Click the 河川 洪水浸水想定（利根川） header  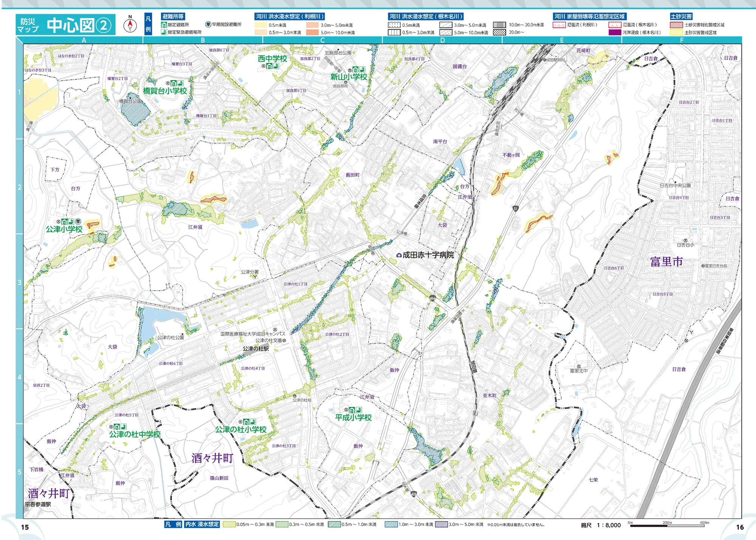290,17
